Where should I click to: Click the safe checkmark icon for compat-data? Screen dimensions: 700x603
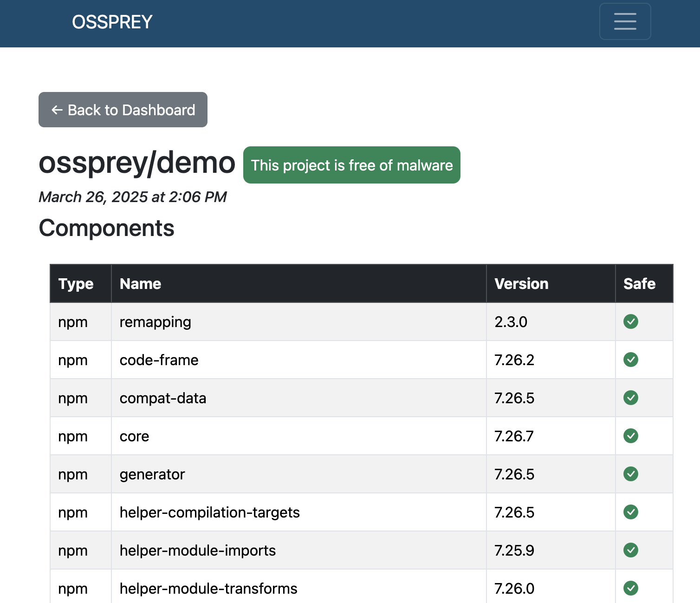(x=630, y=398)
